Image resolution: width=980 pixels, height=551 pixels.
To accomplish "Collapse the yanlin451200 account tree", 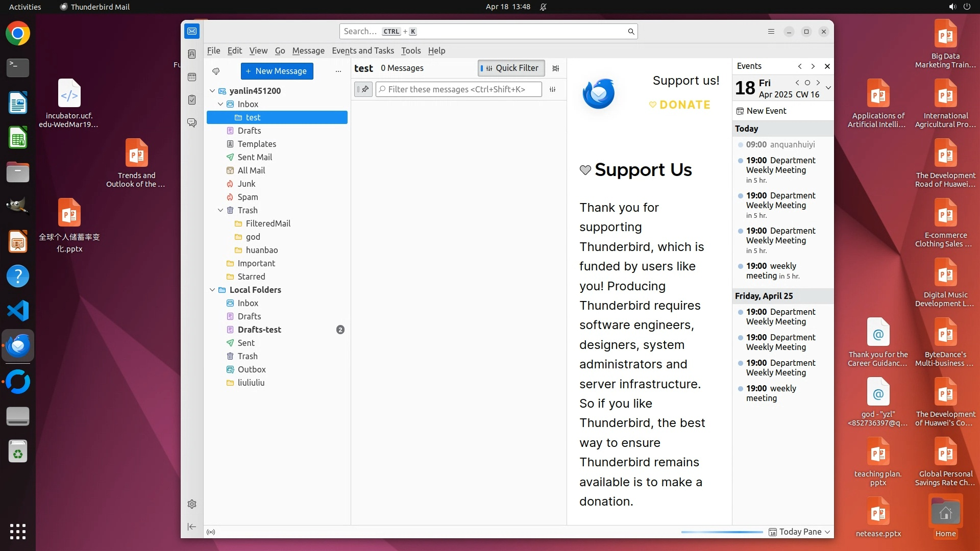I will [x=212, y=91].
